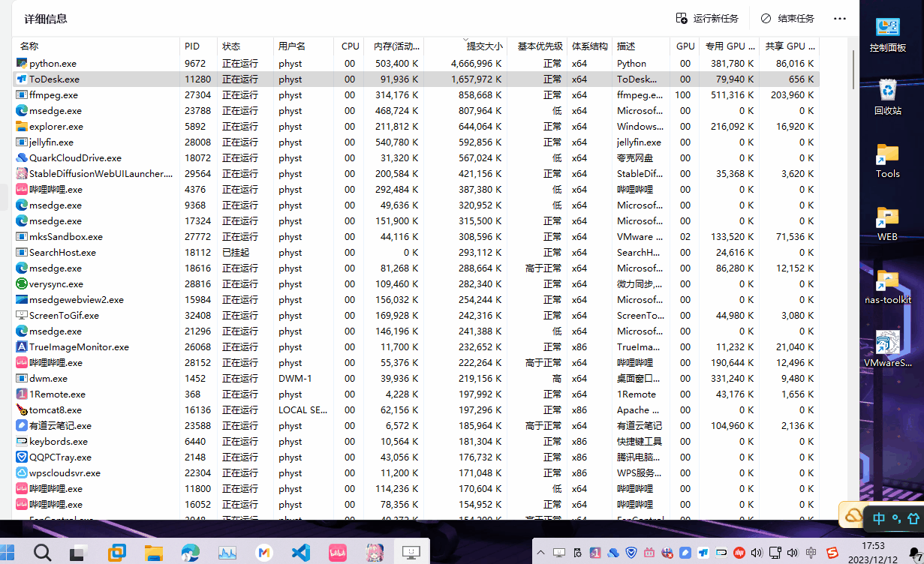This screenshot has width=924, height=564.
Task: Open more options ellipsis menu
Action: [840, 19]
